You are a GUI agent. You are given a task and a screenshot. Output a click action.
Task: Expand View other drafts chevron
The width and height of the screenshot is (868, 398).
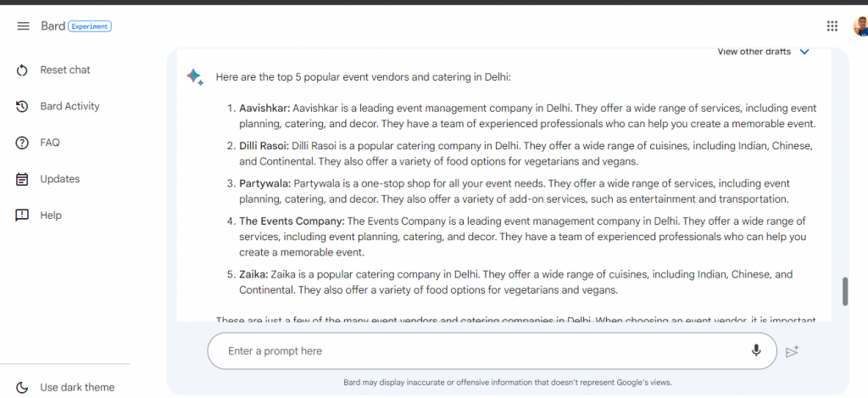pos(804,52)
